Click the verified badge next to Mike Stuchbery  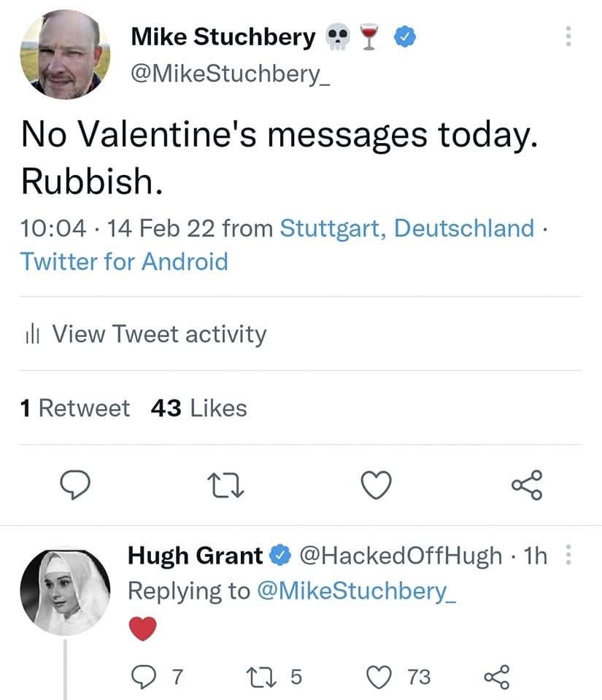[404, 36]
